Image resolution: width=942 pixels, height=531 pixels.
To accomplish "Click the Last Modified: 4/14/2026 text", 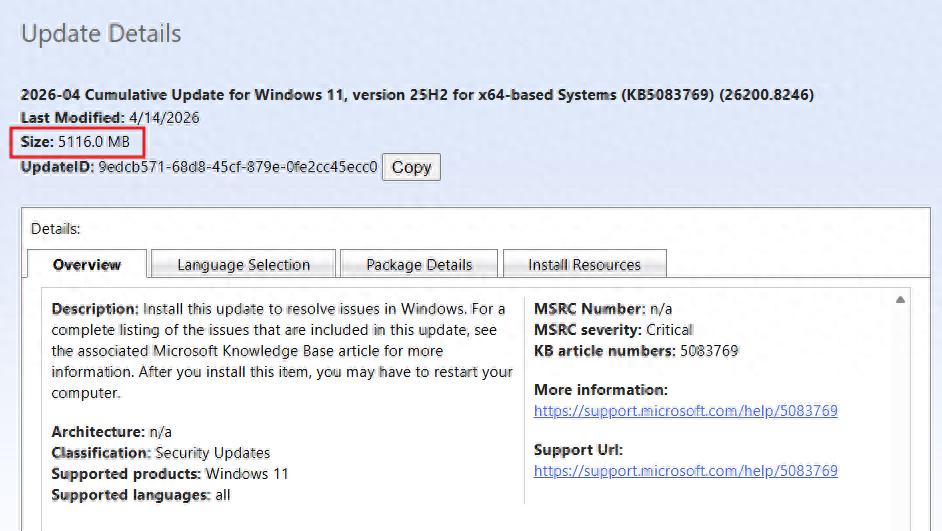I will 110,118.
